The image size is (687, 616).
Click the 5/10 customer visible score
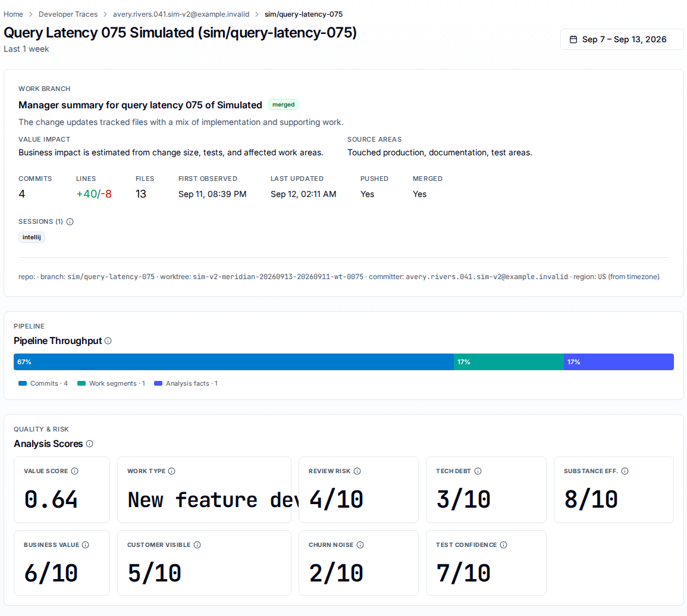tap(154, 574)
